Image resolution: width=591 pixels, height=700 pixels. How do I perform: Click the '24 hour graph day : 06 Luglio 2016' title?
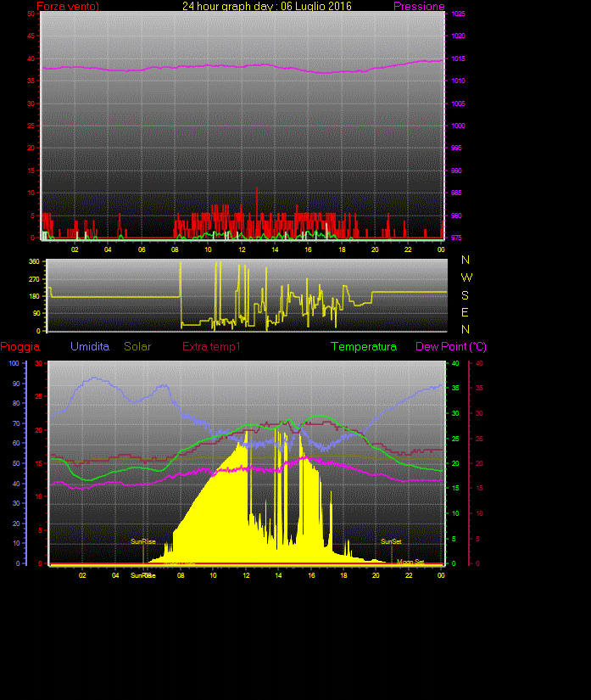267,6
